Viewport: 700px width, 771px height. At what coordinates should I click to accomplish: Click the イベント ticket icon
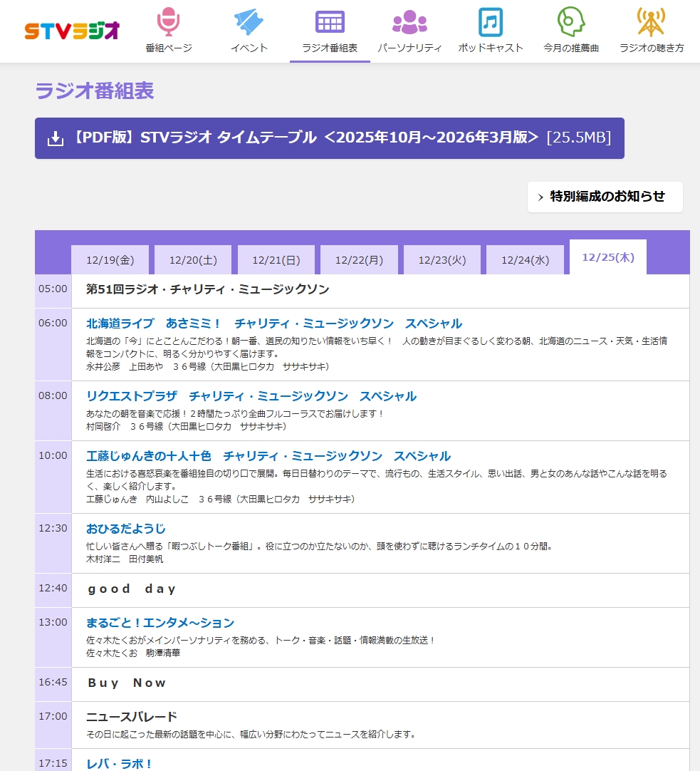click(249, 21)
